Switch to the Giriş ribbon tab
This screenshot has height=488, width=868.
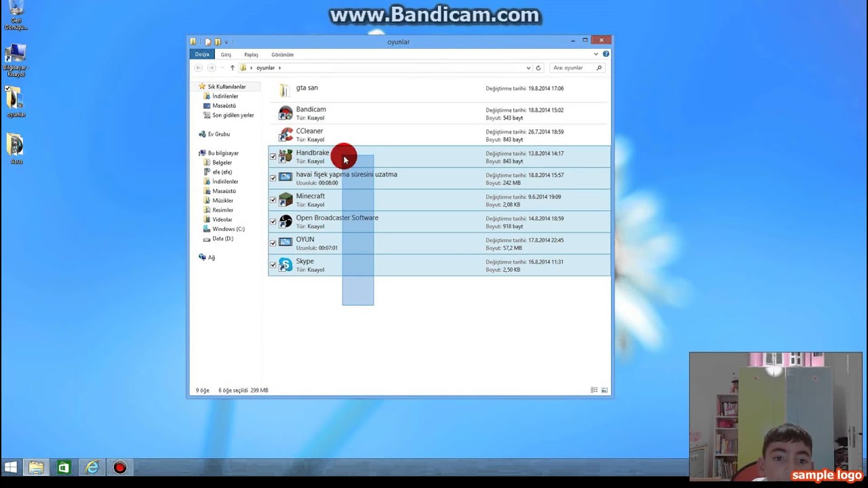tap(226, 54)
